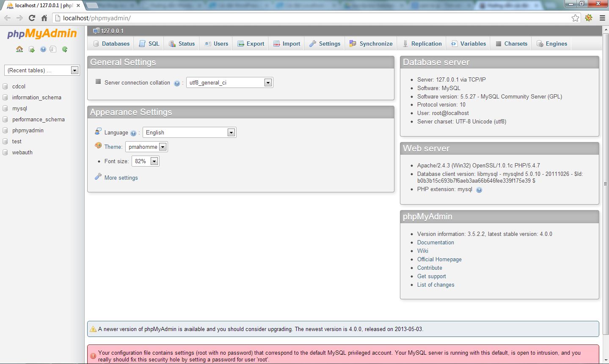Click the server icon beside 127.0.0.1 breadcrumb
Screen dimensions: 609x364
pos(96,31)
